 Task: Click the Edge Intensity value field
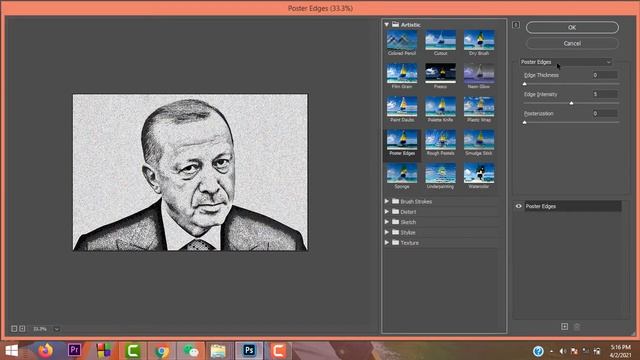[x=605, y=94]
